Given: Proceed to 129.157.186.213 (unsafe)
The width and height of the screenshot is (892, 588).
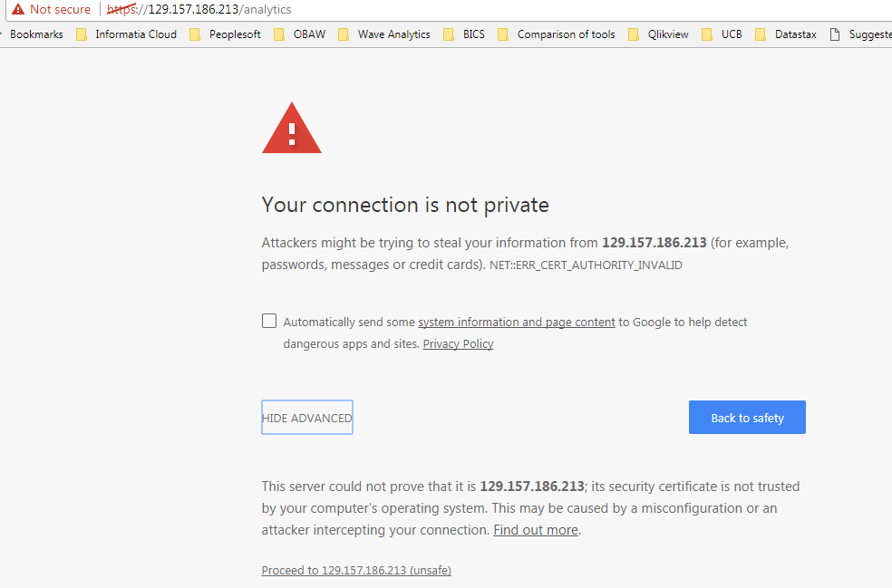Looking at the screenshot, I should tap(356, 571).
